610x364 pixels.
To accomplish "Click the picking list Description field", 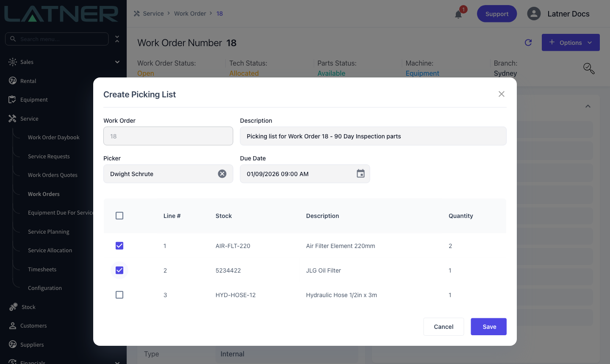I will pos(373,136).
